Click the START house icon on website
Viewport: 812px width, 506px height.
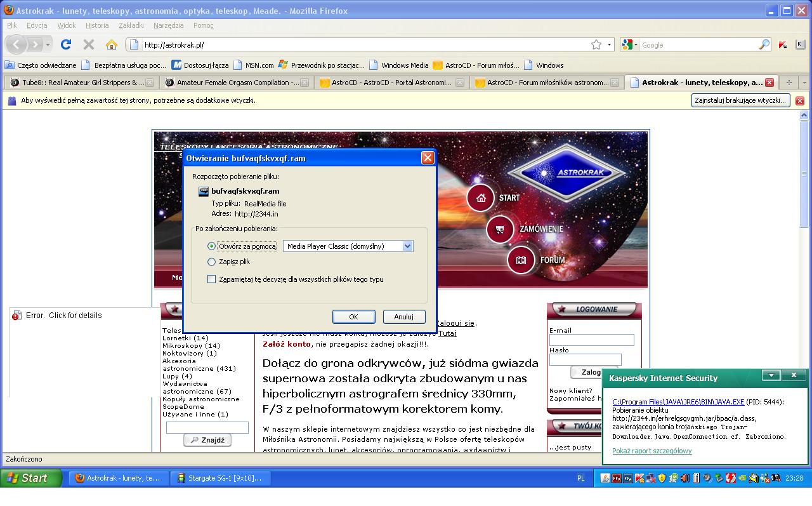point(481,197)
